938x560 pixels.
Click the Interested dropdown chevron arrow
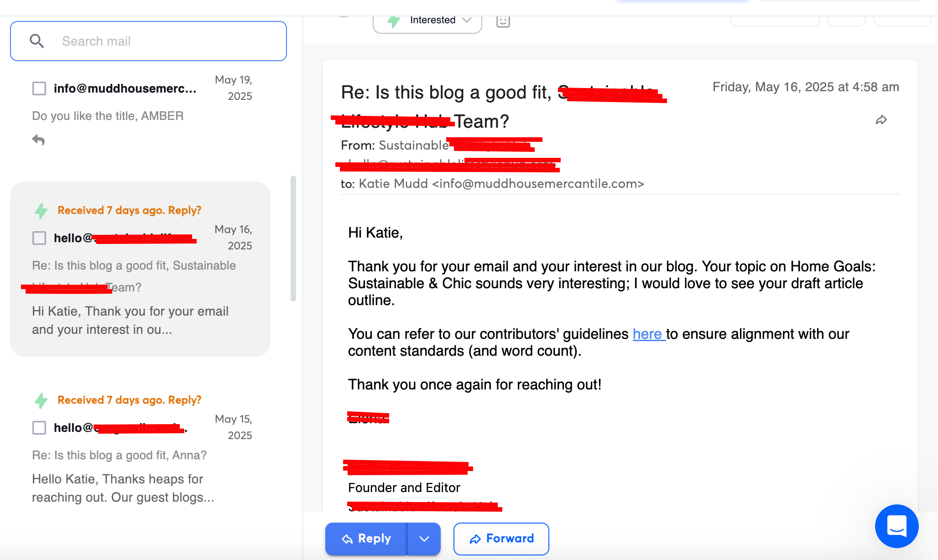point(466,20)
